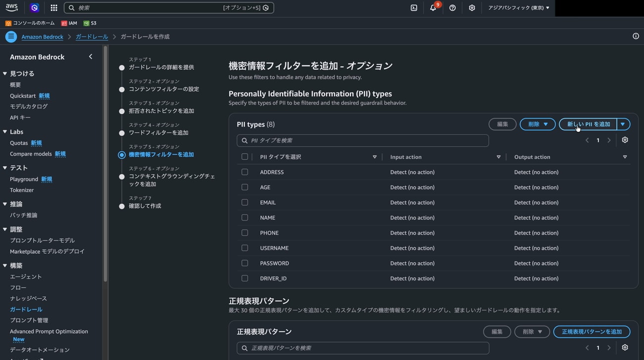Open the help question mark icon
The image size is (644, 360).
(452, 8)
